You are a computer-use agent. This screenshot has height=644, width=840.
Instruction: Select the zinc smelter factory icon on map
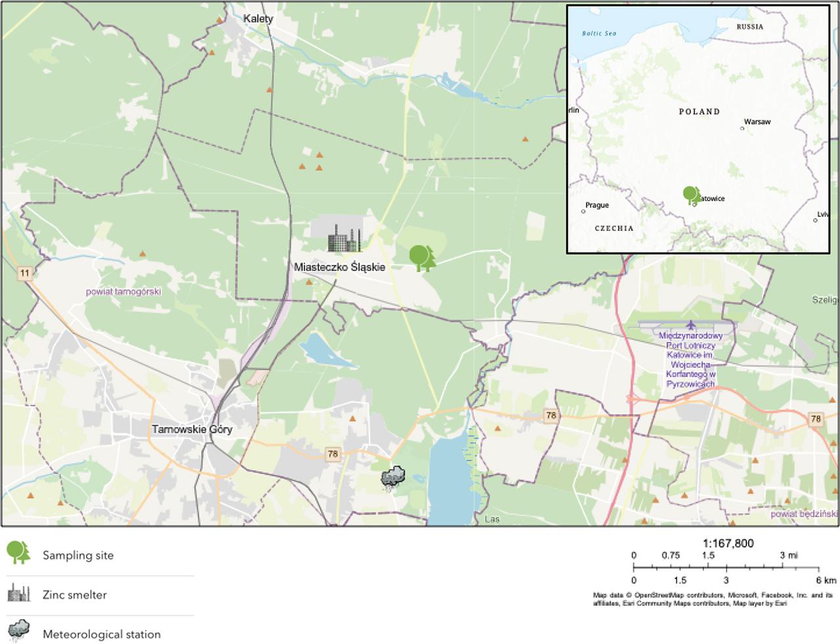(345, 239)
